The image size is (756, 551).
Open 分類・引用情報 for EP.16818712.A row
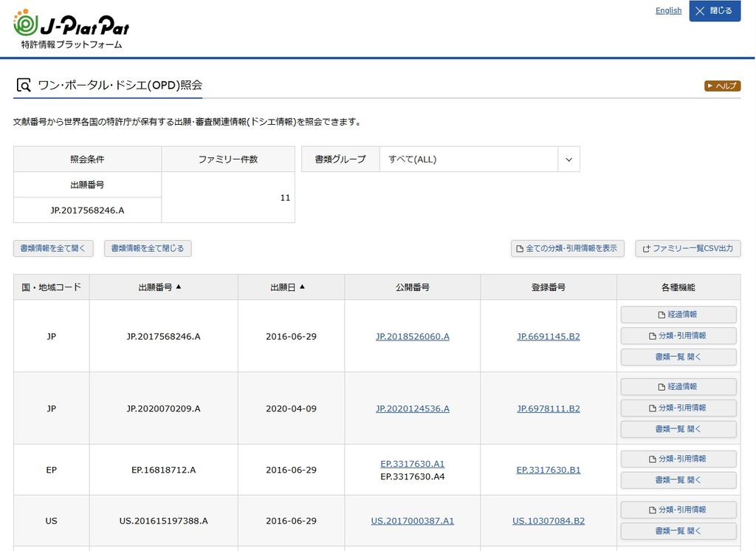pyautogui.click(x=678, y=459)
